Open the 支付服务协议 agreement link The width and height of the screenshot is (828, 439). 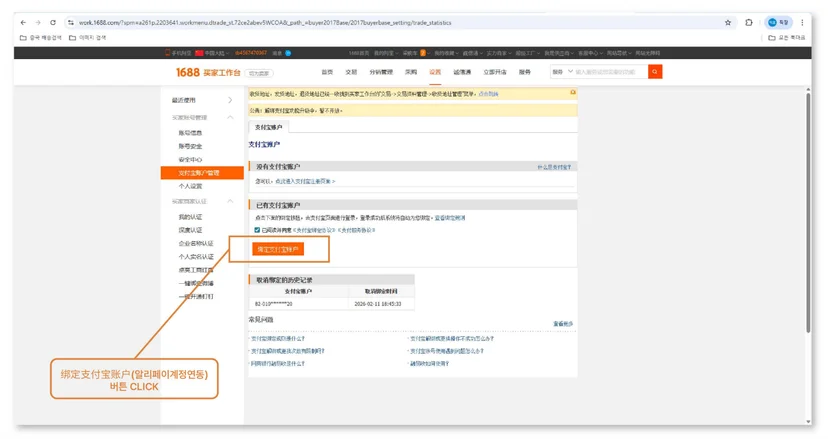click(x=356, y=230)
